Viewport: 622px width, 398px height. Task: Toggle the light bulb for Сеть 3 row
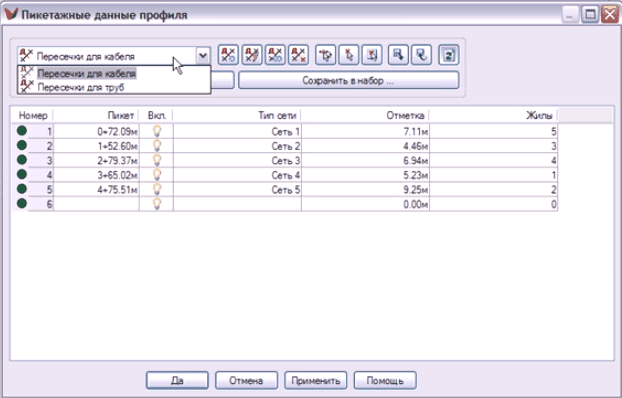157,160
